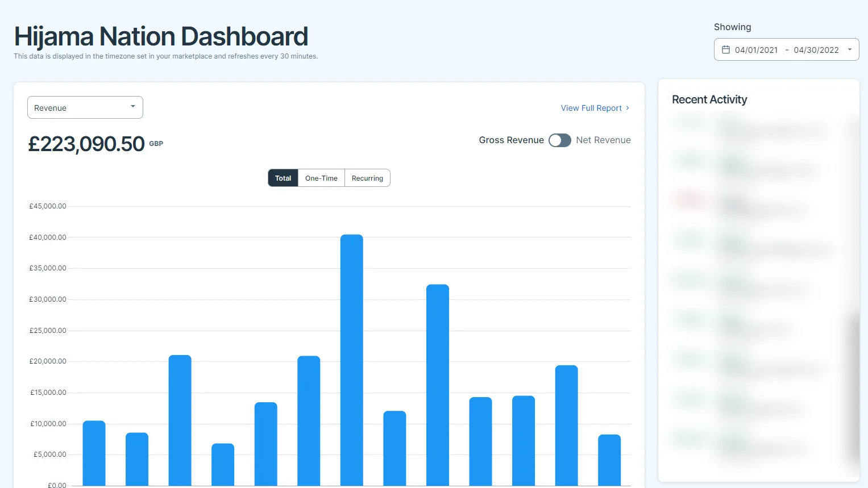This screenshot has width=868, height=488.
Task: Open the Revenue metric dropdown
Action: tap(85, 107)
